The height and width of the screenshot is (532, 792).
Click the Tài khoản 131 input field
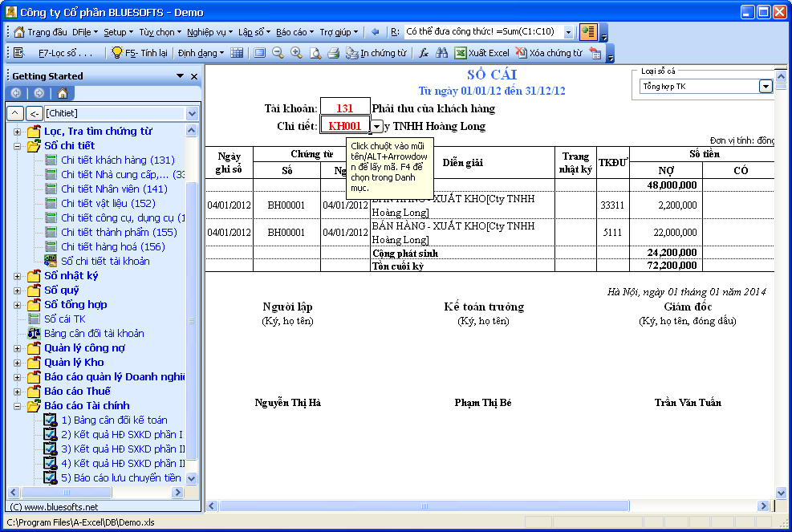344,108
